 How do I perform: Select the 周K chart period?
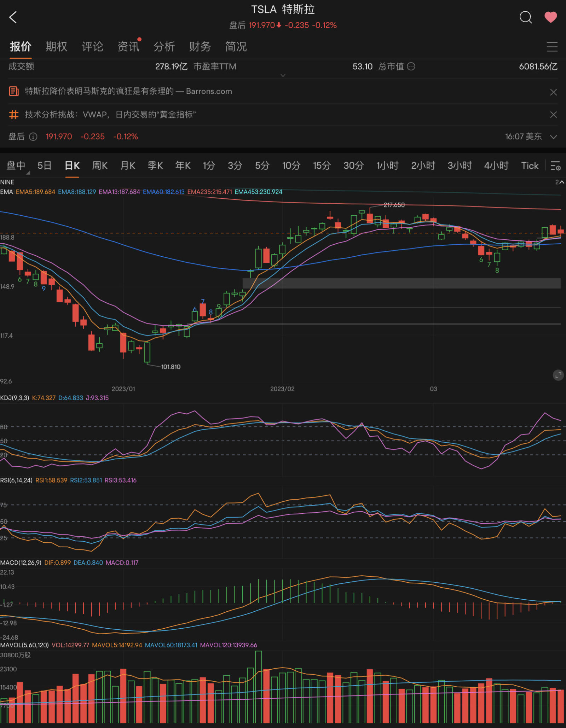[100, 165]
